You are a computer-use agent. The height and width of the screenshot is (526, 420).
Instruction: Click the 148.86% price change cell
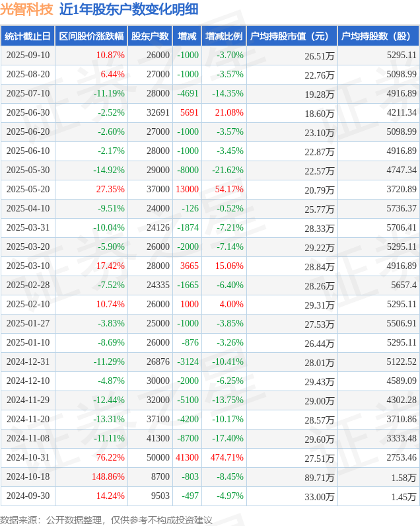(108, 476)
